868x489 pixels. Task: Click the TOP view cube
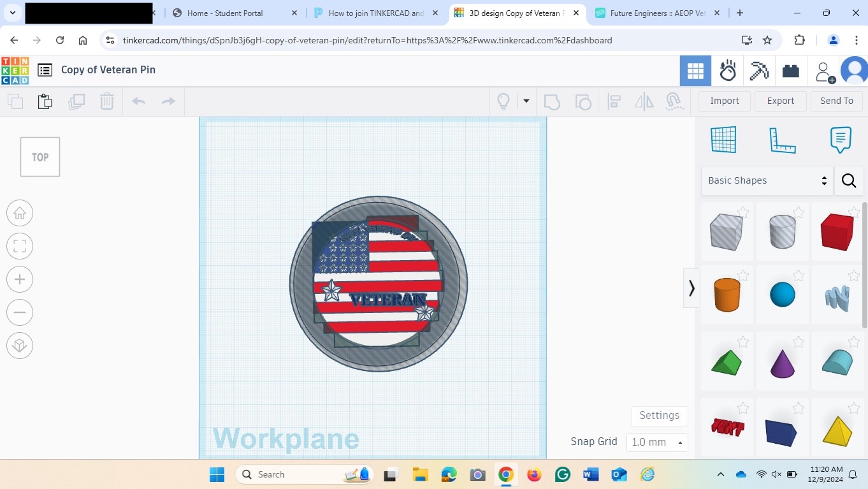[x=40, y=157]
